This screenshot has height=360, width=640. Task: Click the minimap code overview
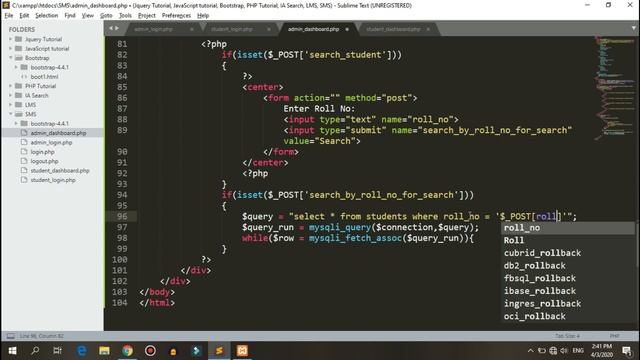click(x=615, y=88)
